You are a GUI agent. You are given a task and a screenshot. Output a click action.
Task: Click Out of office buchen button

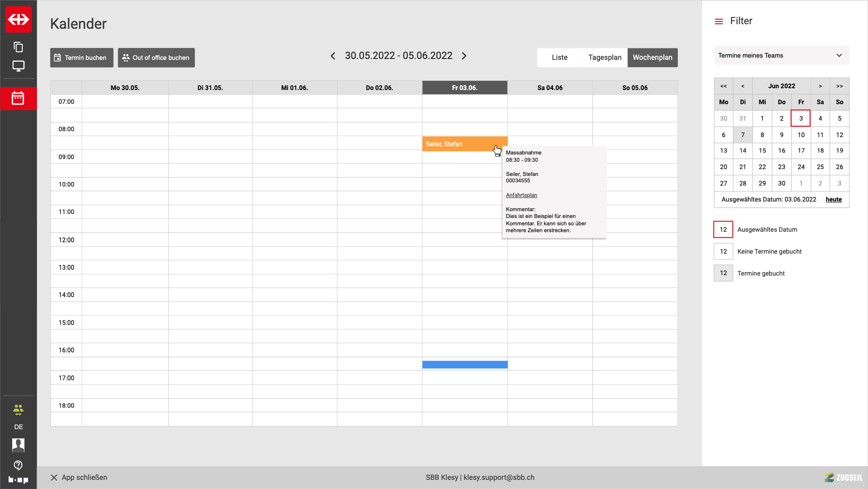[x=156, y=58]
